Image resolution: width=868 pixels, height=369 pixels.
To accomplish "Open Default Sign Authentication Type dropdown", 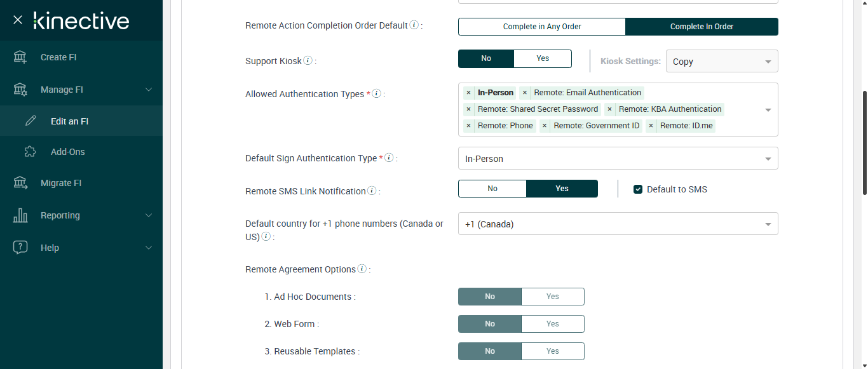I will click(618, 159).
